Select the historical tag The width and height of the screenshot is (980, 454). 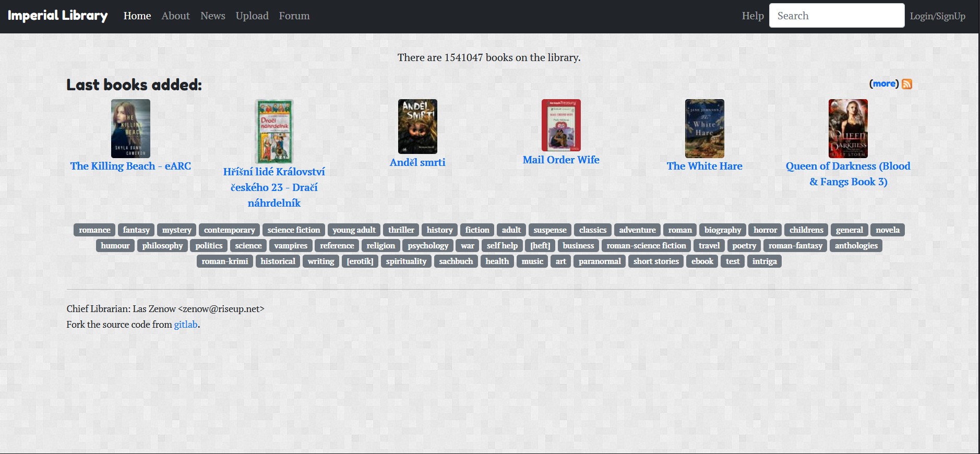point(278,261)
